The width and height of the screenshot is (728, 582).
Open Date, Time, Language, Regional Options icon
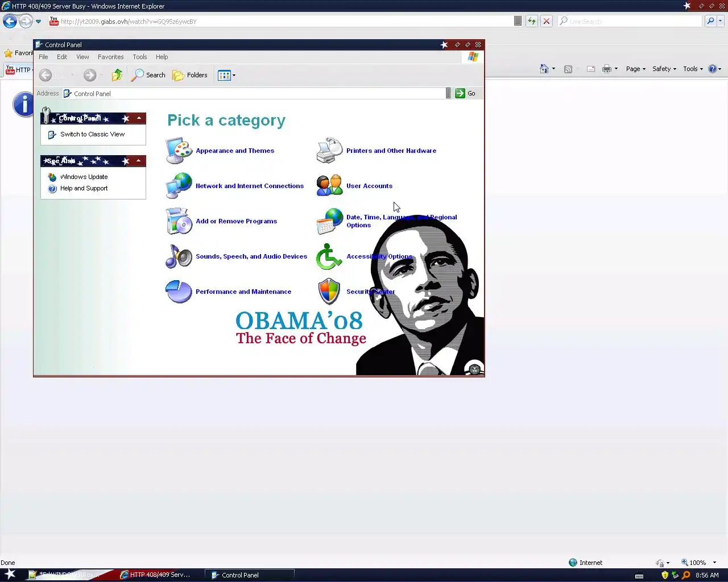(x=330, y=221)
